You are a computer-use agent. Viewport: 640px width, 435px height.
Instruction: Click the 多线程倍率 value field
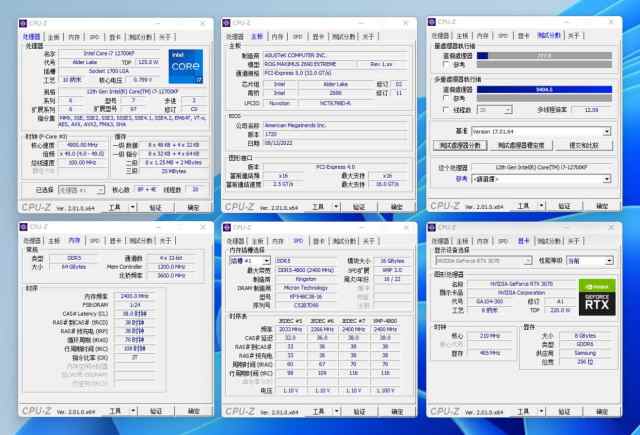(591, 110)
